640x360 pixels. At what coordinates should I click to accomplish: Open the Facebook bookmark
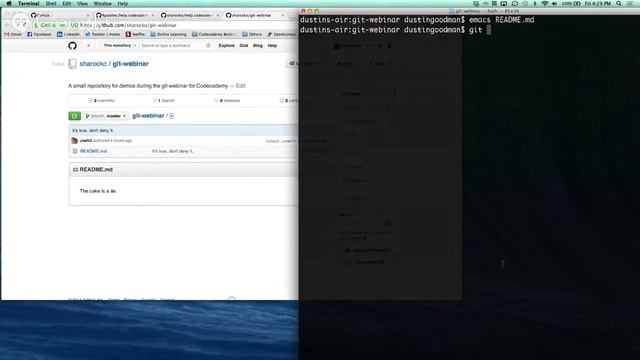pyautogui.click(x=39, y=34)
